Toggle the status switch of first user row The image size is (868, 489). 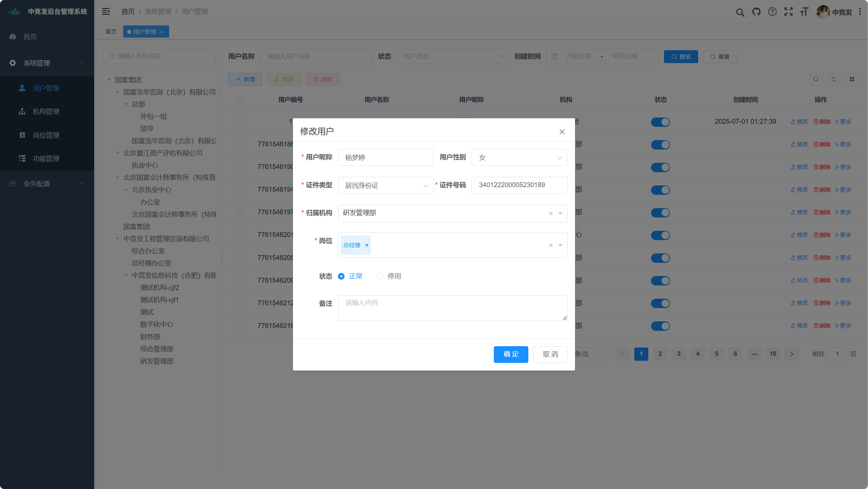[x=660, y=122]
